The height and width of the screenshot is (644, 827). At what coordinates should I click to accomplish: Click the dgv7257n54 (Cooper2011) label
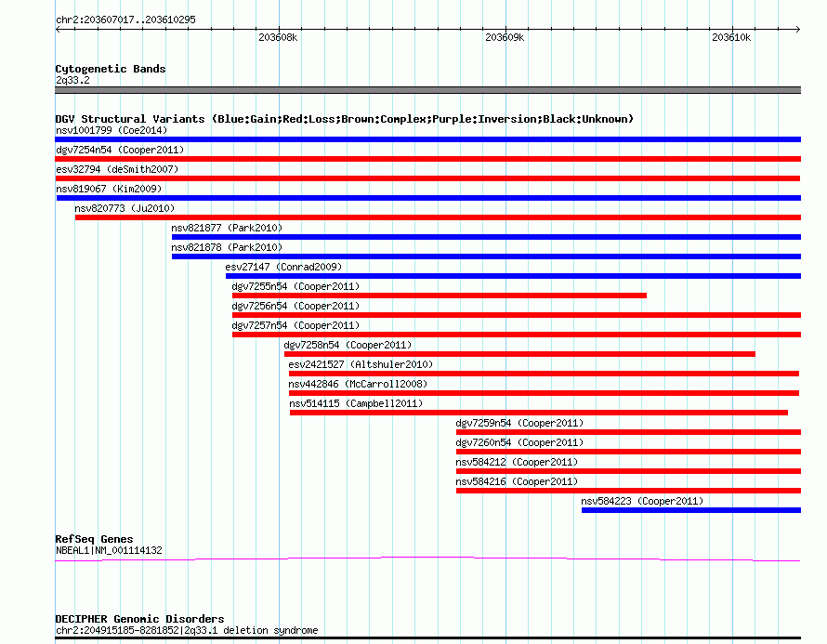[295, 325]
